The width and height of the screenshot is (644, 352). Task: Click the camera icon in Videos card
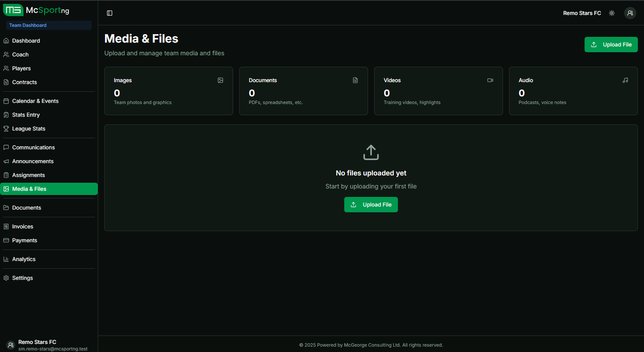coord(490,80)
